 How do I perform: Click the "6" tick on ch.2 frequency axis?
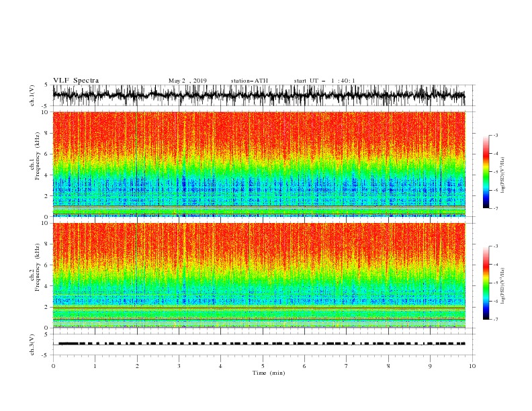(46, 265)
